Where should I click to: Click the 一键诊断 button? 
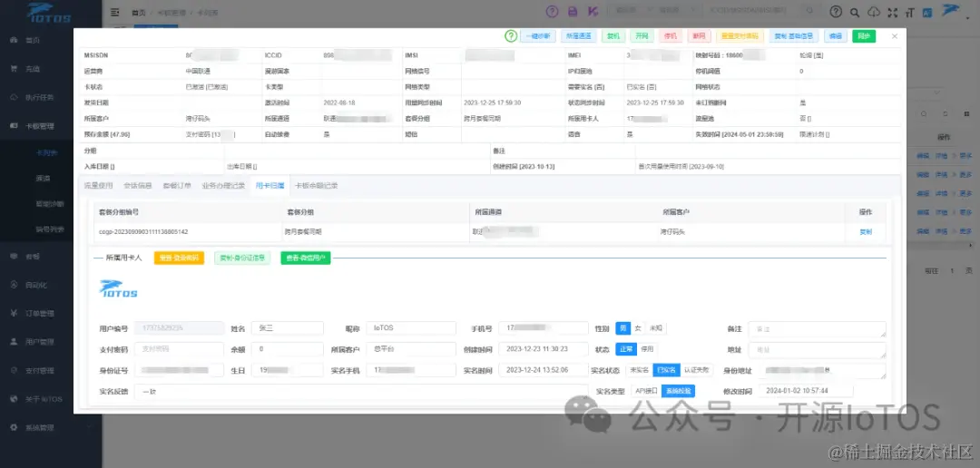pyautogui.click(x=537, y=36)
